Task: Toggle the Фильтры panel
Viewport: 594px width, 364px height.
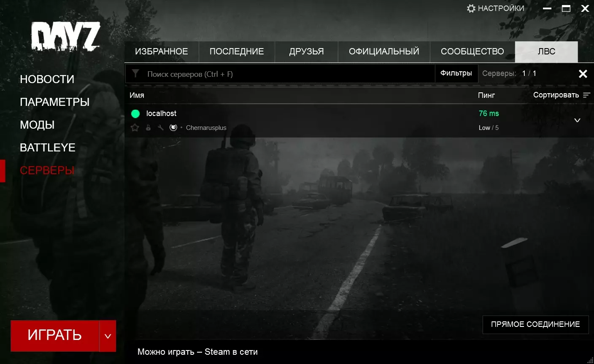Action: point(456,73)
